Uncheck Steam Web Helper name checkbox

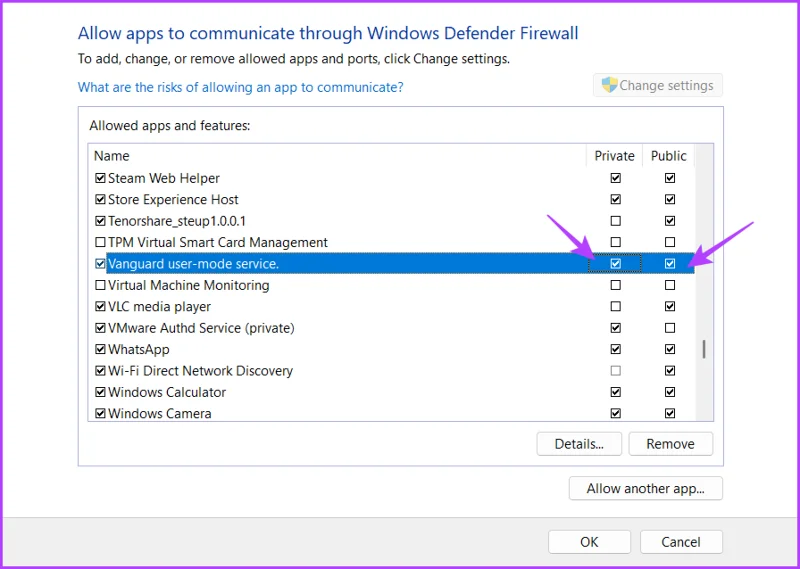click(101, 178)
